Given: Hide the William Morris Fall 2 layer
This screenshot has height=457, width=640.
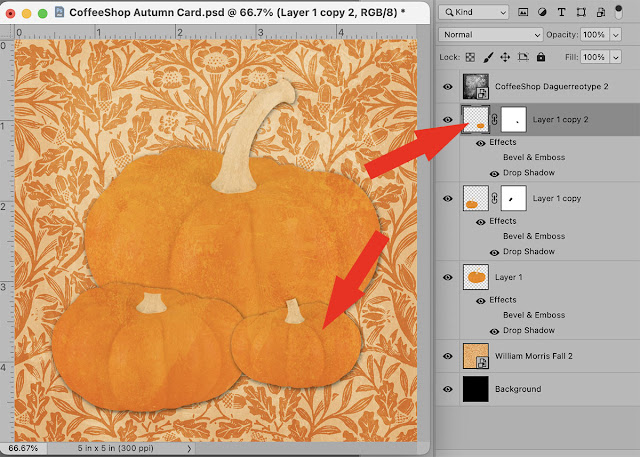Looking at the screenshot, I should pos(448,356).
